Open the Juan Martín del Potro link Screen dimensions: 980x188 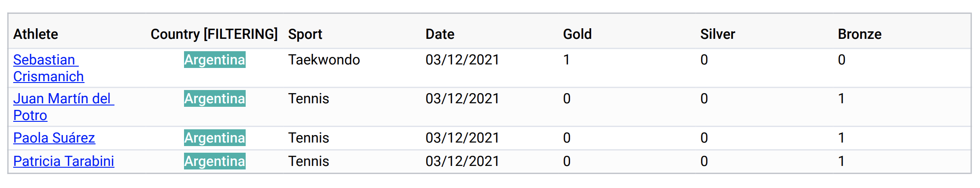[63, 107]
